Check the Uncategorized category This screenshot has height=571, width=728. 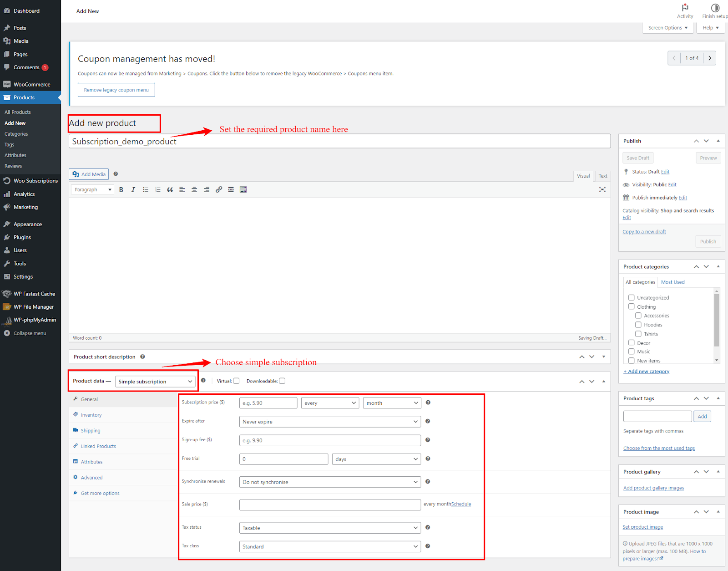(x=632, y=297)
